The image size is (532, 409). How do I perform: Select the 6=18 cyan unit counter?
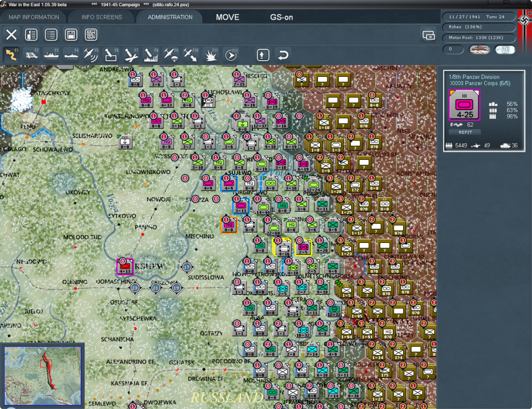(x=322, y=370)
